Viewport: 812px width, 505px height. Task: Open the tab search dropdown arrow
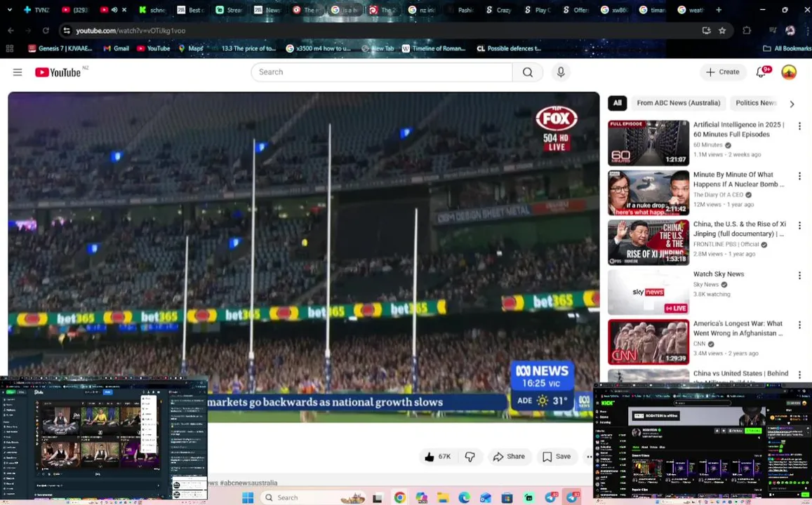click(x=9, y=10)
